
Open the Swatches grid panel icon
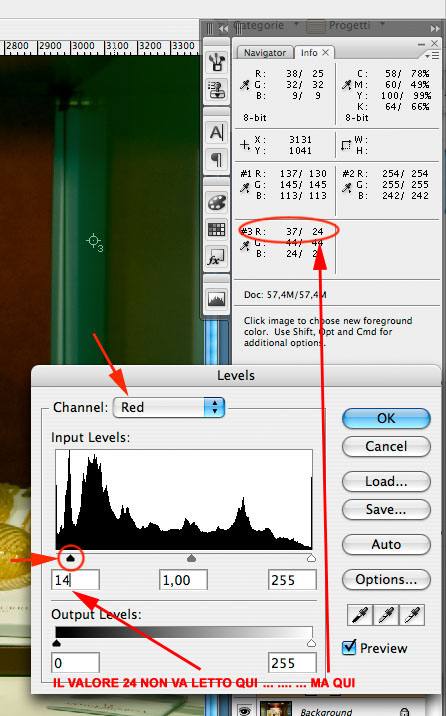(x=216, y=229)
